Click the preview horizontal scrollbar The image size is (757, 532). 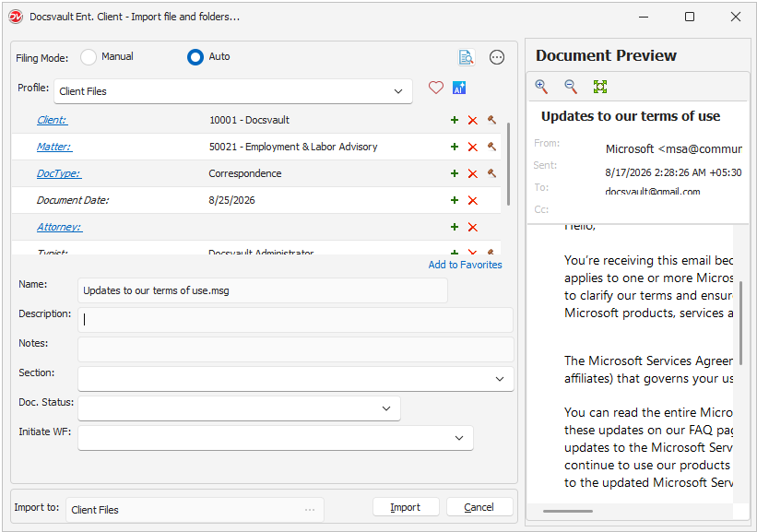(x=568, y=511)
